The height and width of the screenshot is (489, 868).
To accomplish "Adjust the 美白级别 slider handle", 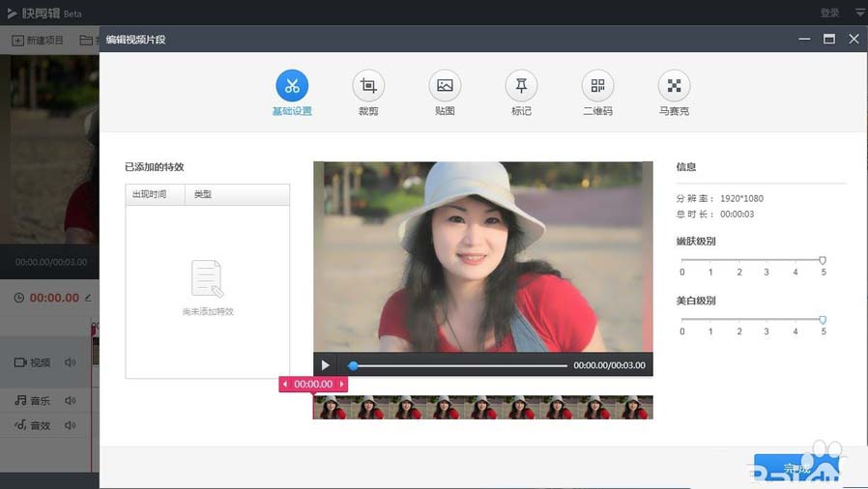I will click(x=823, y=320).
